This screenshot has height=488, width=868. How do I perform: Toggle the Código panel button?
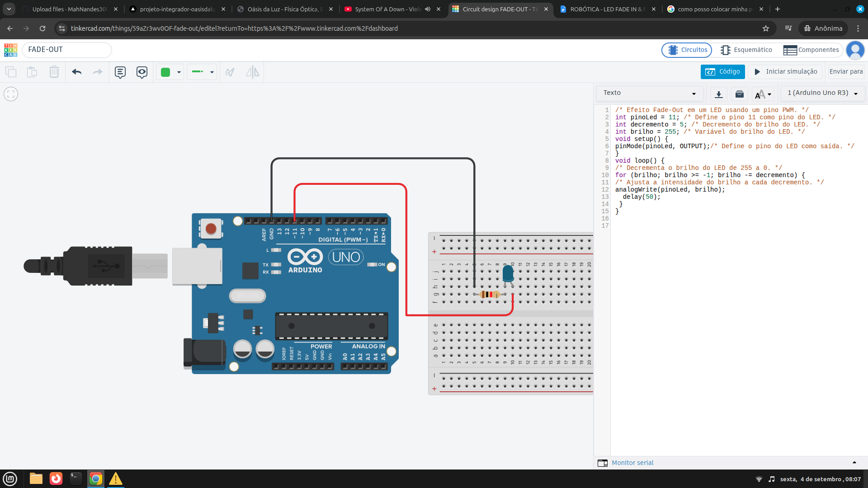tap(722, 72)
